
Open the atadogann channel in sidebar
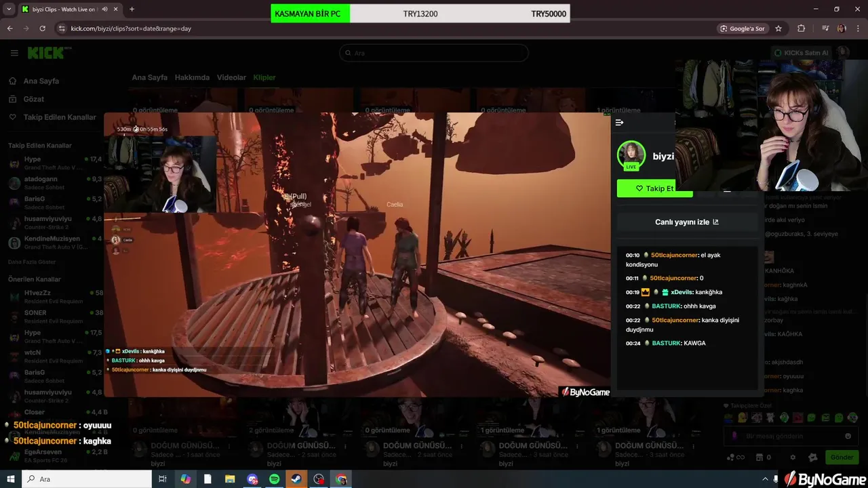[x=53, y=183]
